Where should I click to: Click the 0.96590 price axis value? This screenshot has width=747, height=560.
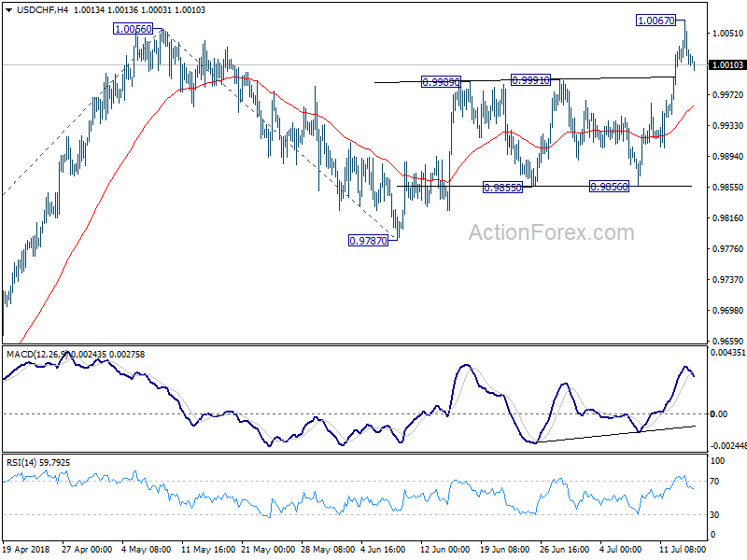click(727, 341)
